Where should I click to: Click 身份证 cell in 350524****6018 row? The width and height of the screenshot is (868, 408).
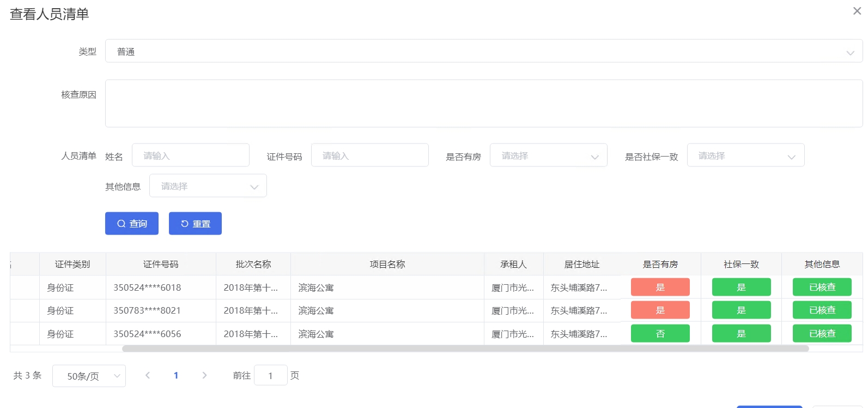click(72, 287)
